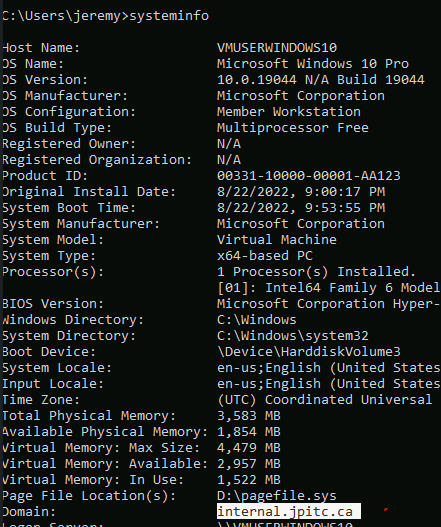Click the D:\pagefile.sys page file location
441x527 pixels.
click(277, 496)
